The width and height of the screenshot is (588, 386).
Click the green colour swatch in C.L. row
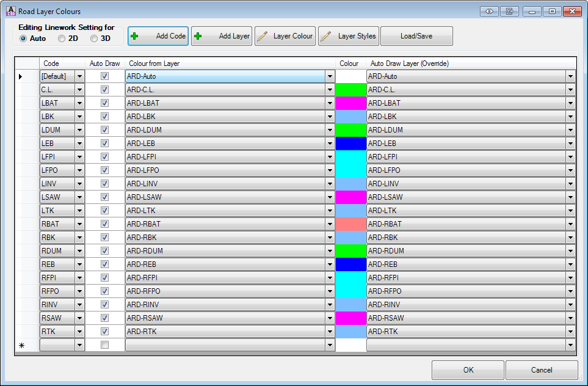351,90
